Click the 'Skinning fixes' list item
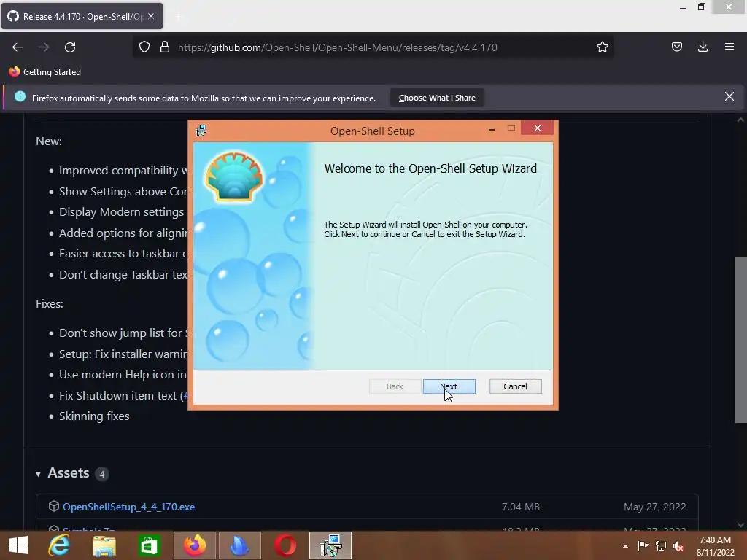Screen dimensions: 747x560 pos(94,416)
